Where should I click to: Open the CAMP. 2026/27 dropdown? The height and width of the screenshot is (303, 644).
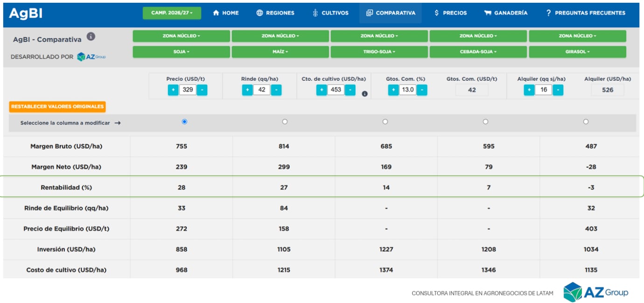172,13
